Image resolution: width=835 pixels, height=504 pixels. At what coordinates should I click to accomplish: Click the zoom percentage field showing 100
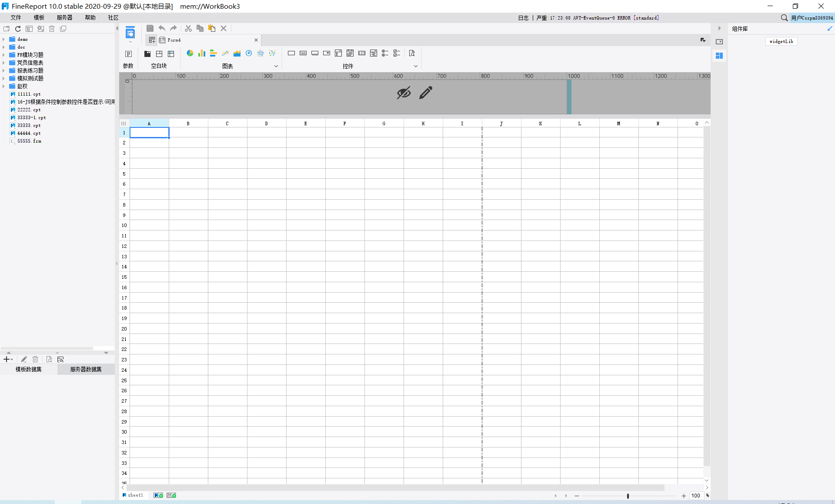[696, 496]
